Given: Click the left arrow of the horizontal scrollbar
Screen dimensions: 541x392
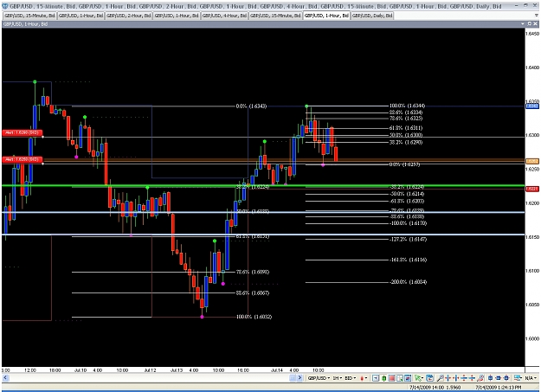Looking at the screenshot, I should [x=5, y=378].
